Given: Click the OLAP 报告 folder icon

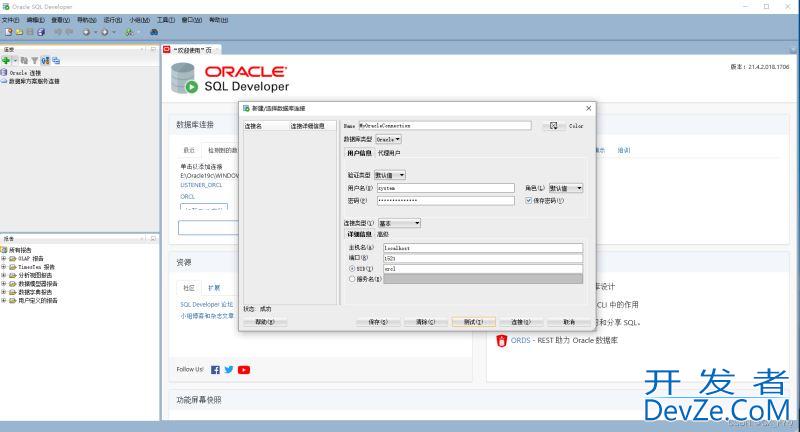Looking at the screenshot, I should click(x=12, y=259).
